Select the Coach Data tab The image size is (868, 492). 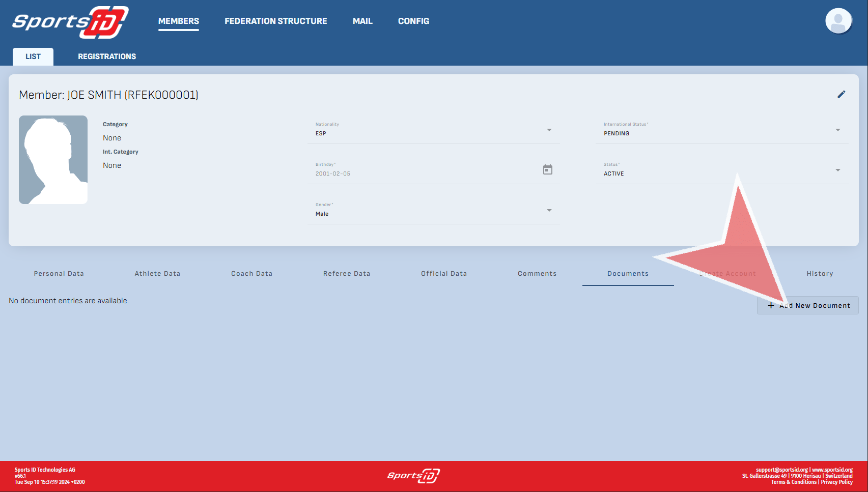pos(251,274)
